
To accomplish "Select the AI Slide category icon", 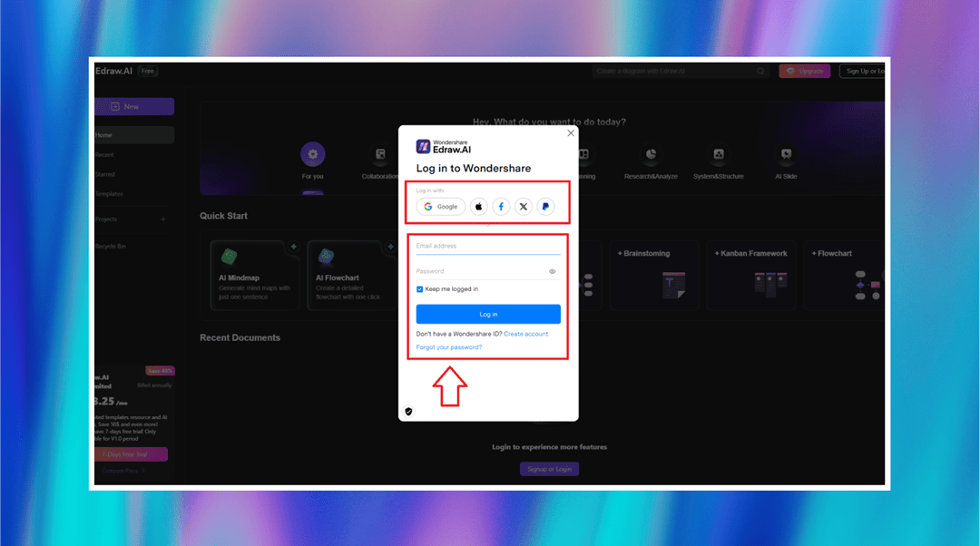I will (x=786, y=154).
